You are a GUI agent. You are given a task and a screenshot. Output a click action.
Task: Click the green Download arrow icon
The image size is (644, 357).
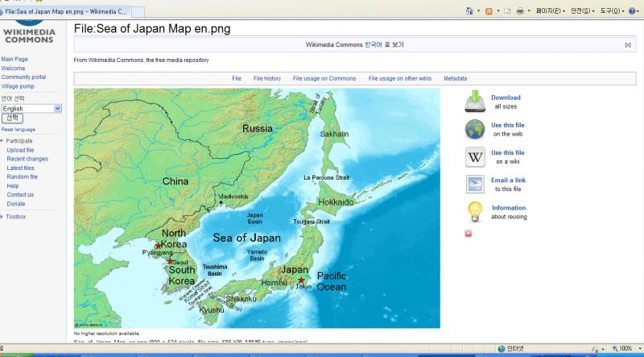coord(475,102)
